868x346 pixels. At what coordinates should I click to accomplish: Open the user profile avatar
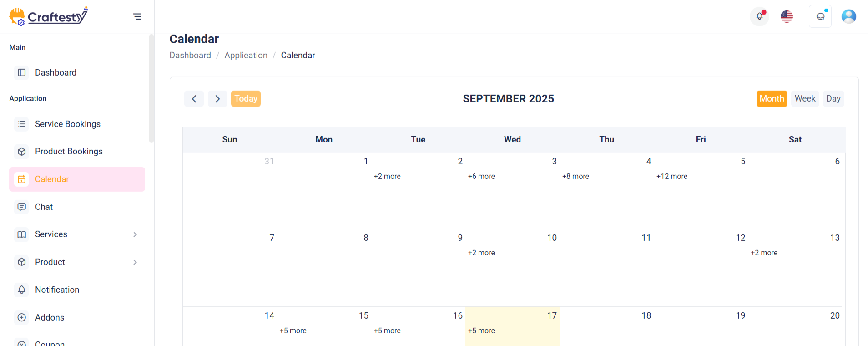coord(848,17)
